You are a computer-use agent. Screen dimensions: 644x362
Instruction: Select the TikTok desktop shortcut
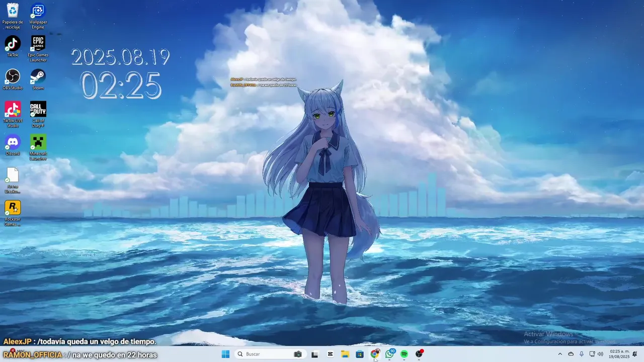coord(13,46)
